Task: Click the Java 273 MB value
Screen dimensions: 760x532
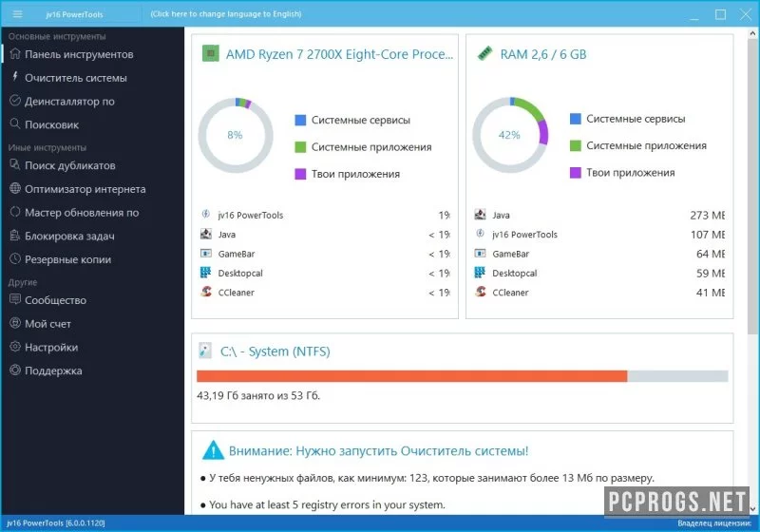Action: tap(707, 215)
